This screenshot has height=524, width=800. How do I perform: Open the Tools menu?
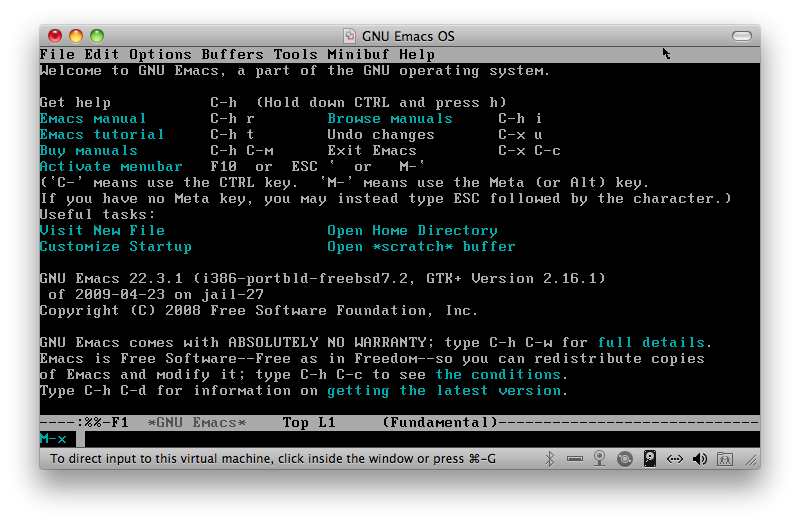pyautogui.click(x=295, y=54)
